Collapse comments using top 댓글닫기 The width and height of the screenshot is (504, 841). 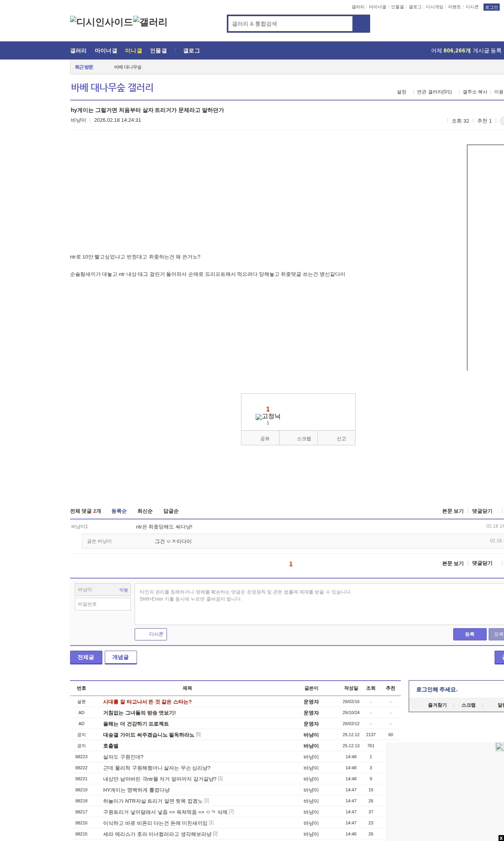point(482,511)
